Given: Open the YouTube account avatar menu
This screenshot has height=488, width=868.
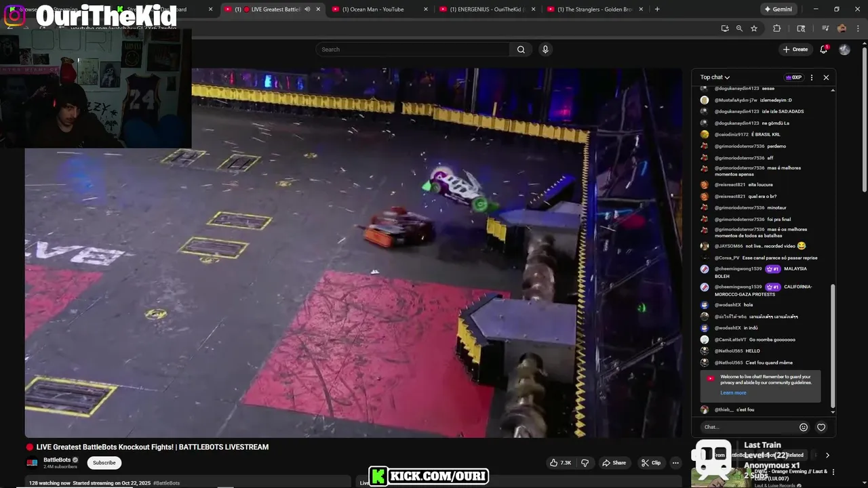Looking at the screenshot, I should 844,49.
